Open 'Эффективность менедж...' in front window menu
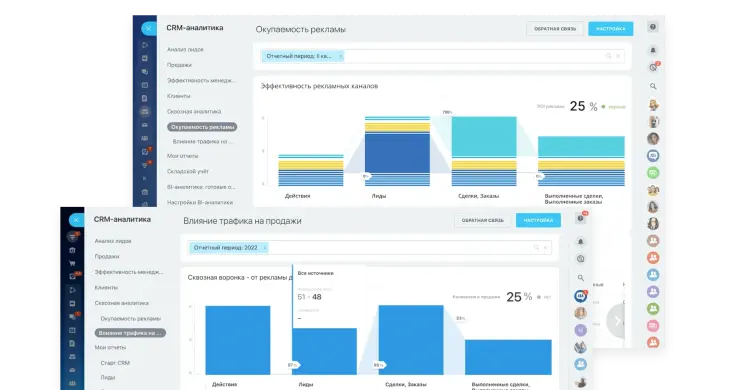Viewport: 740px width, 390px height. point(129,272)
